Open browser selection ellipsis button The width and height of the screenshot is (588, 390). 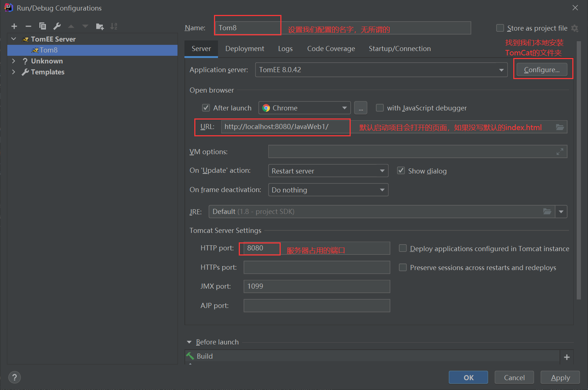(x=361, y=108)
